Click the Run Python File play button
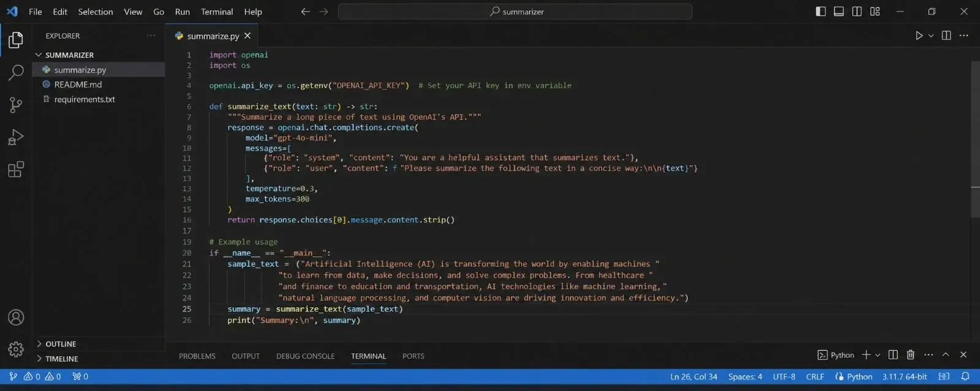The image size is (980, 391). coord(919,35)
